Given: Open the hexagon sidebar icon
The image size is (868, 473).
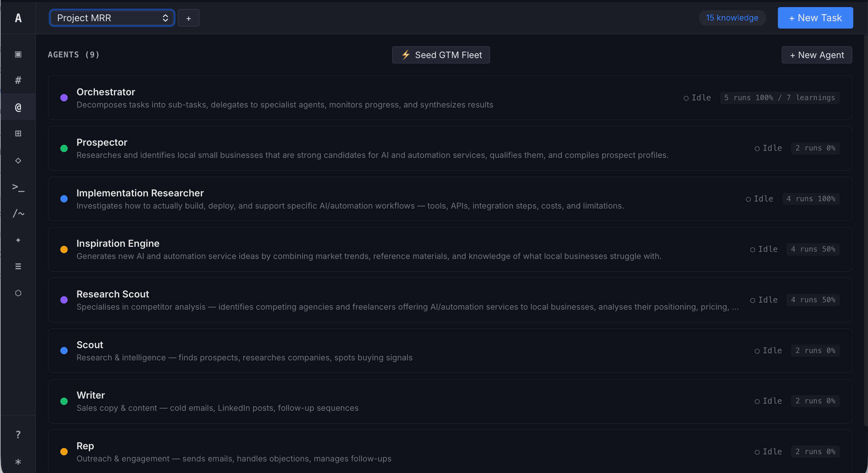Looking at the screenshot, I should [18, 293].
